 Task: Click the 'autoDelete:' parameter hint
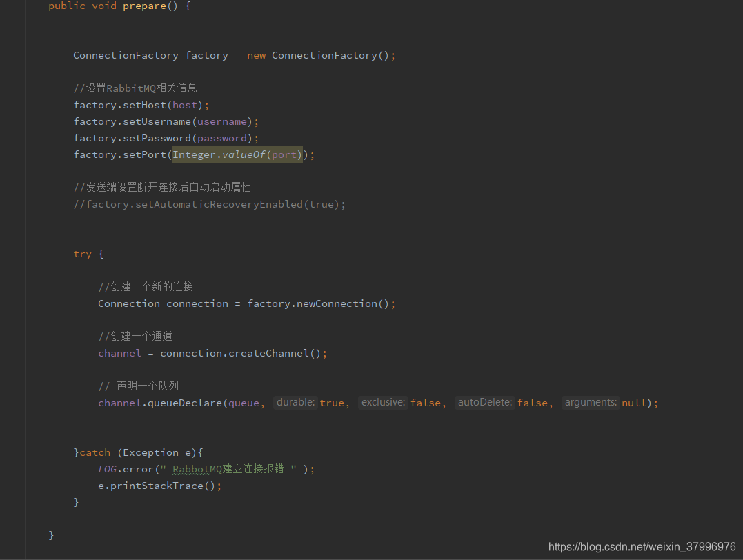pos(485,403)
